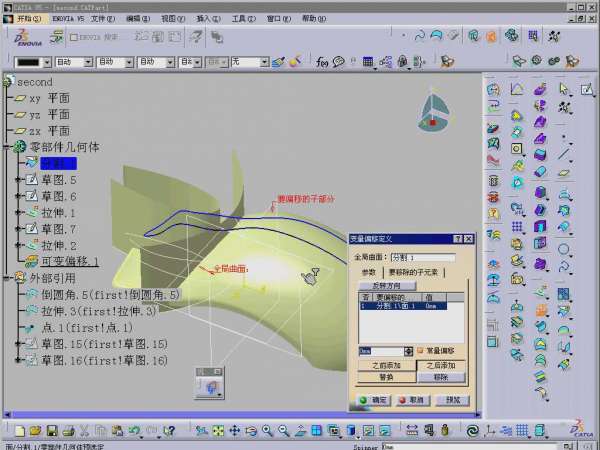600x450 pixels.
Task: Open the 视图 (View) menu
Action: pyautogui.click(x=173, y=18)
